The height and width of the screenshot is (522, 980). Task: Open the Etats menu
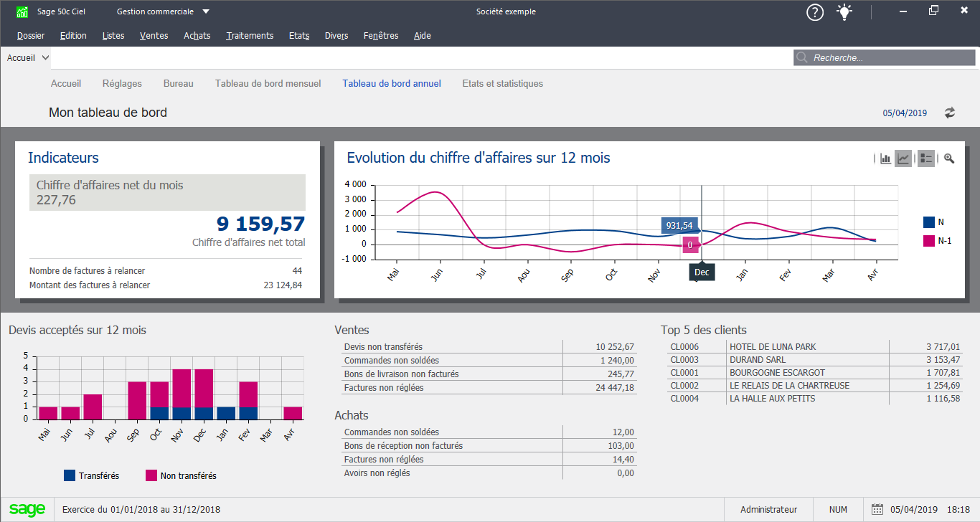click(x=299, y=36)
